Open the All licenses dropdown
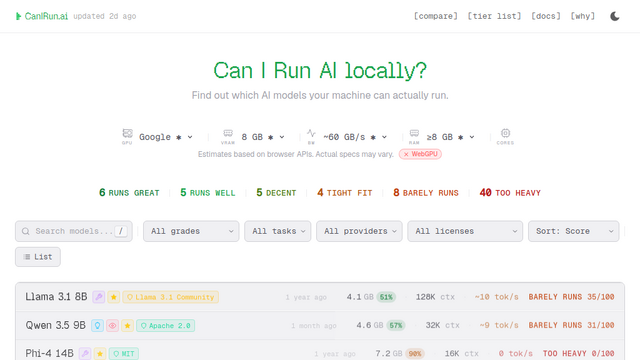Viewport: 640px width, 360px height. [x=465, y=231]
